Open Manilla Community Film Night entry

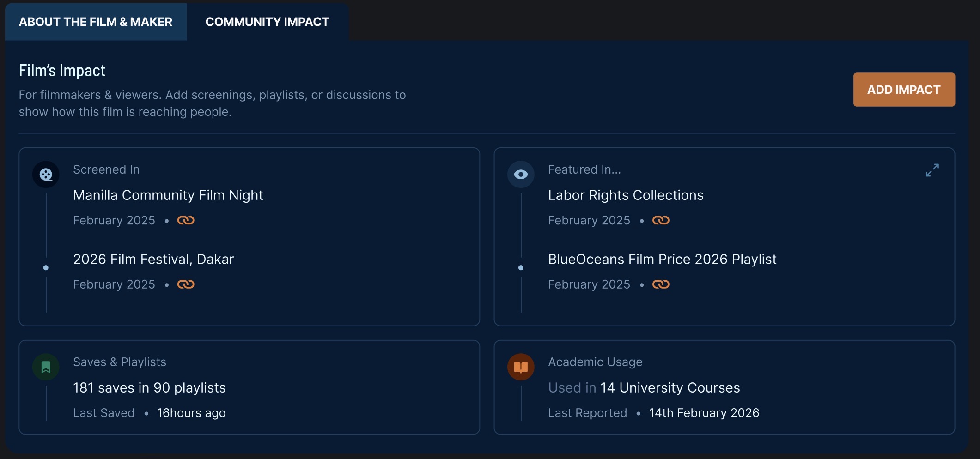pyautogui.click(x=168, y=195)
